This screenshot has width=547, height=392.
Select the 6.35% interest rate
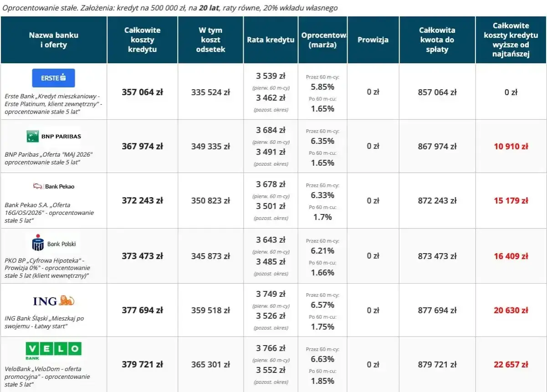coord(322,141)
